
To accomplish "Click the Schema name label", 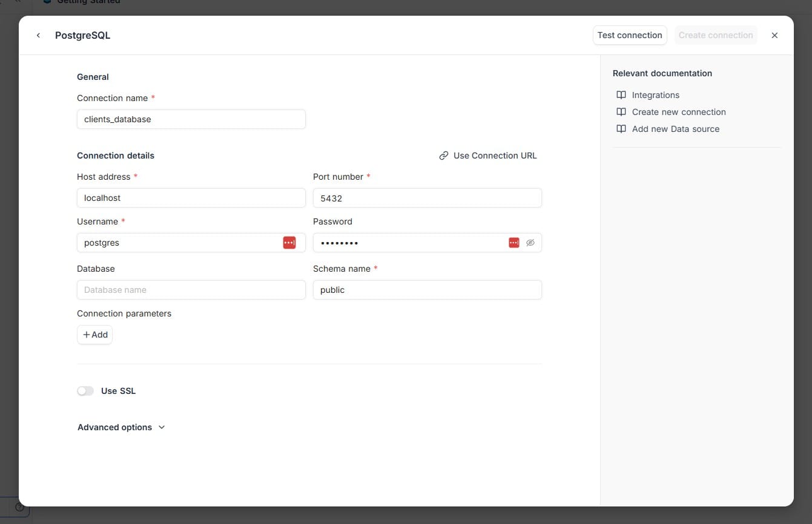I will click(342, 269).
